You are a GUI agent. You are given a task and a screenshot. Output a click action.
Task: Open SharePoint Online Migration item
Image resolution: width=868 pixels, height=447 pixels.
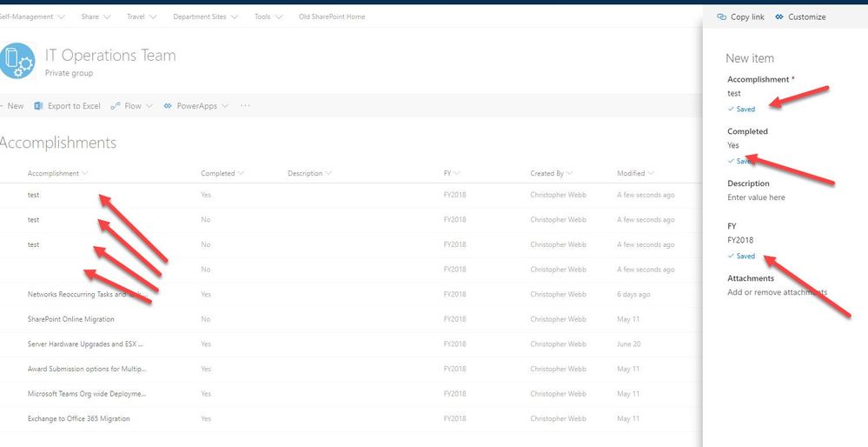tap(71, 319)
